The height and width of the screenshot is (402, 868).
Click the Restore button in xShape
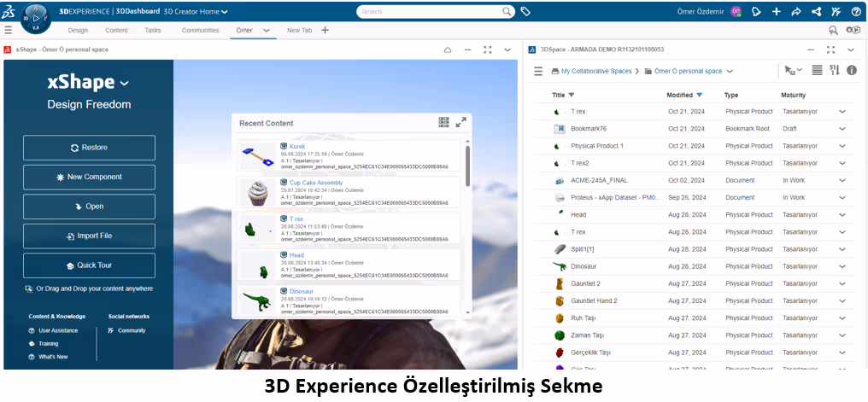coord(89,148)
